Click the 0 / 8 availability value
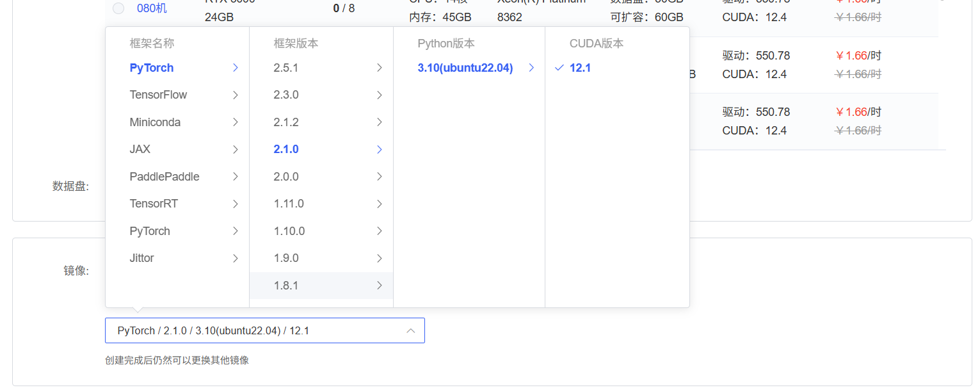 (x=344, y=8)
